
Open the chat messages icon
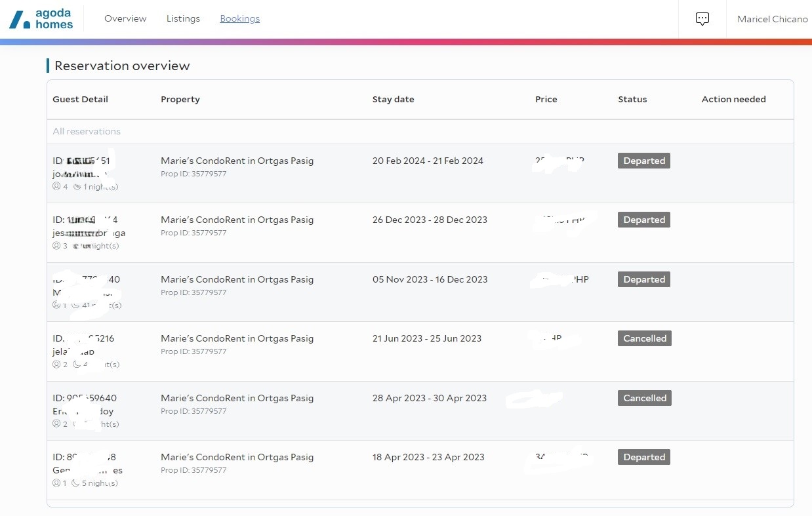pyautogui.click(x=702, y=19)
